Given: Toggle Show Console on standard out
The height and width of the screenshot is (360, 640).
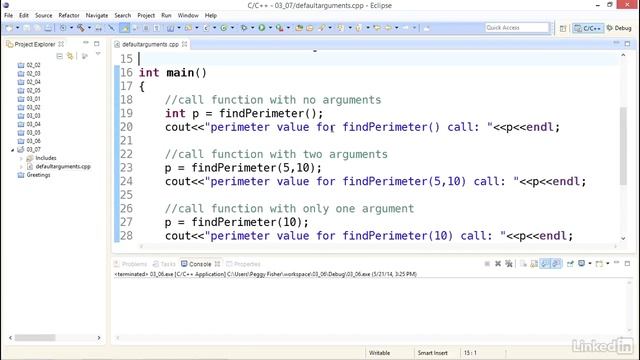Looking at the screenshot, I should coord(545,264).
